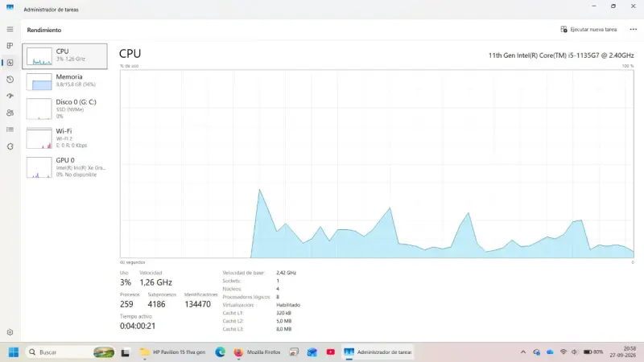Image resolution: width=644 pixels, height=362 pixels.
Task: Open the volume speaker tray icon
Action: 574,352
